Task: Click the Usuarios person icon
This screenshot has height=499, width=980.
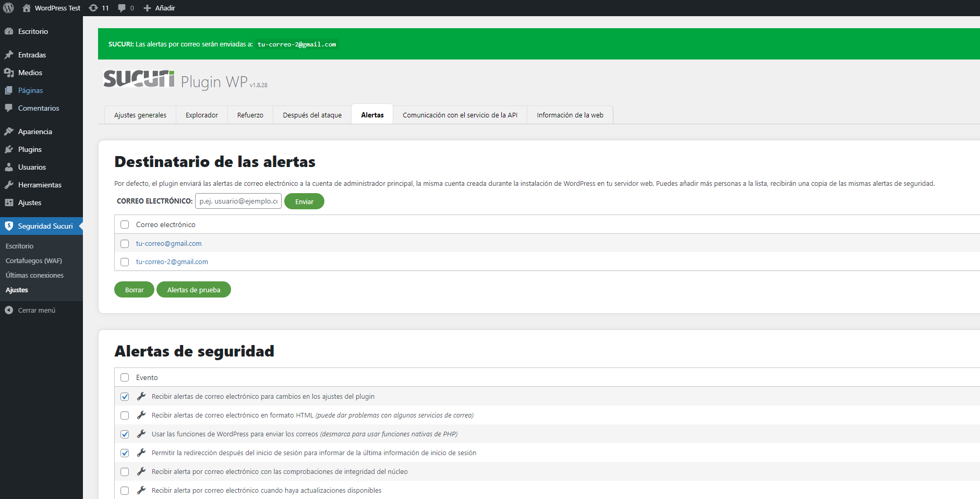Action: coord(9,167)
